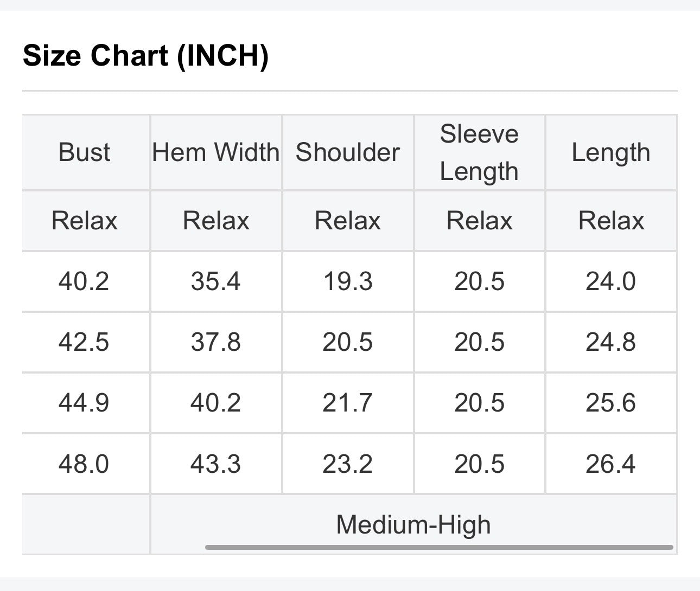This screenshot has width=700, height=591.
Task: Select the Bust column header
Action: coord(84,152)
